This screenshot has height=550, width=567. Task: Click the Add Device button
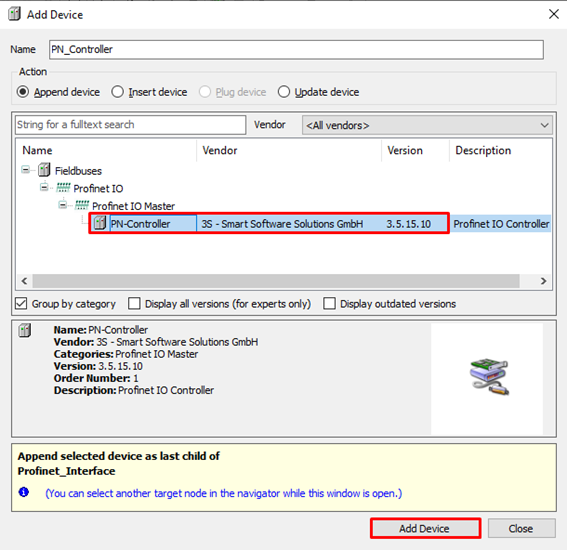click(425, 528)
